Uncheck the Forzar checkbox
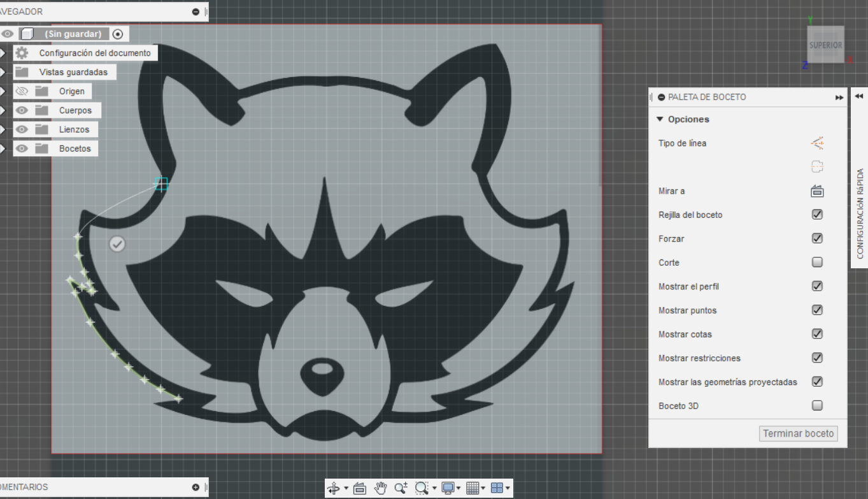 [x=818, y=238]
